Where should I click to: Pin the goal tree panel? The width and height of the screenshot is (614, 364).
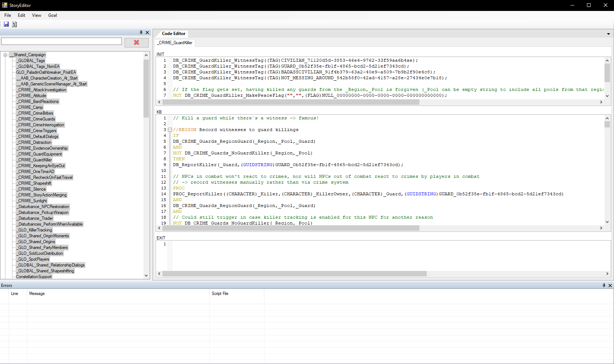point(141,32)
